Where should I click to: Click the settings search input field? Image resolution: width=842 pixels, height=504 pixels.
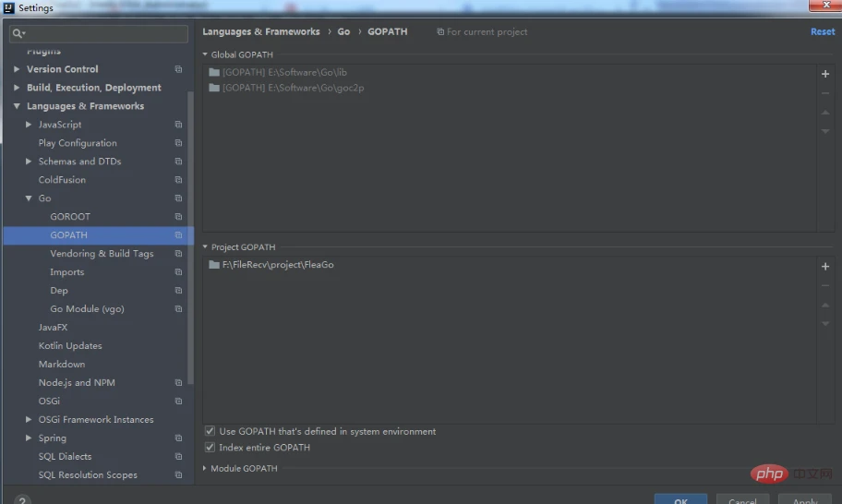click(x=99, y=33)
